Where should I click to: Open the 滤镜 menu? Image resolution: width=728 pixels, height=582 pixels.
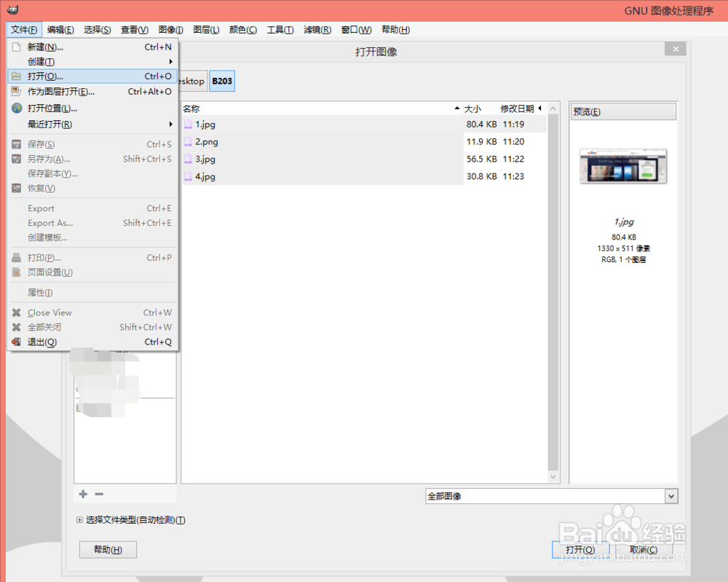click(x=317, y=30)
